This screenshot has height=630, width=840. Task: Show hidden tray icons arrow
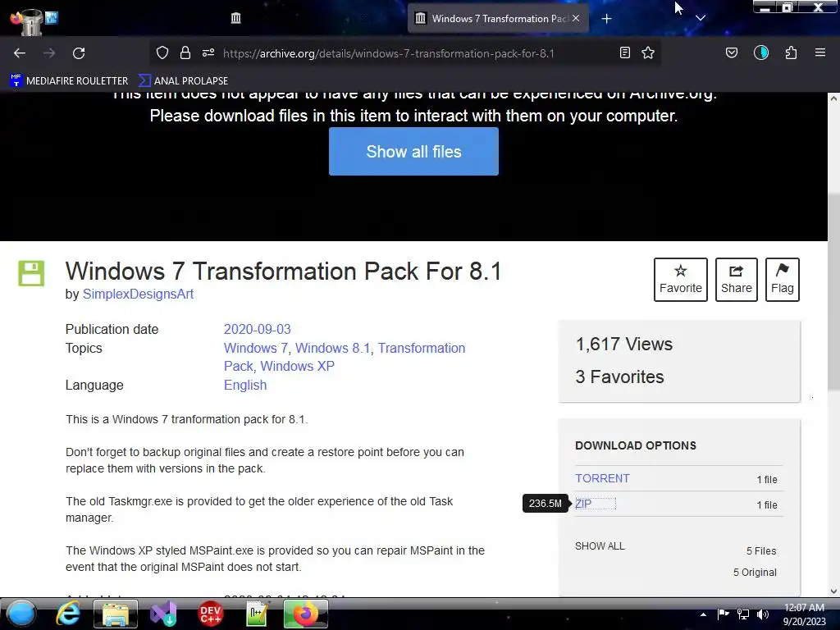pyautogui.click(x=703, y=614)
